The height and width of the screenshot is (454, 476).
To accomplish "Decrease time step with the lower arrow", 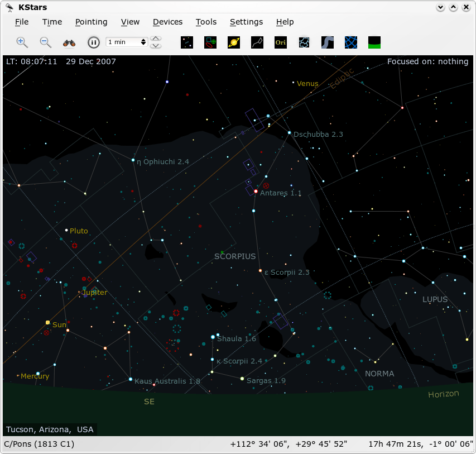I will 156,45.
